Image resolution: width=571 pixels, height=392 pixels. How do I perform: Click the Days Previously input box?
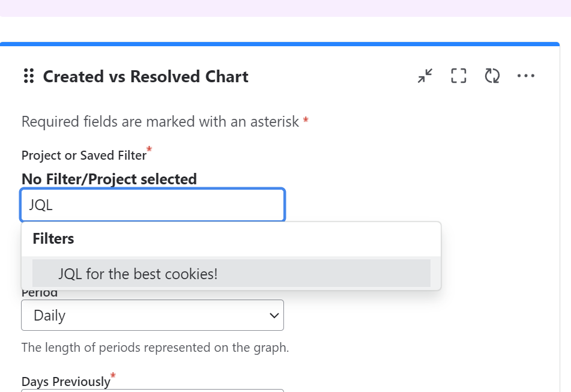coord(153,390)
